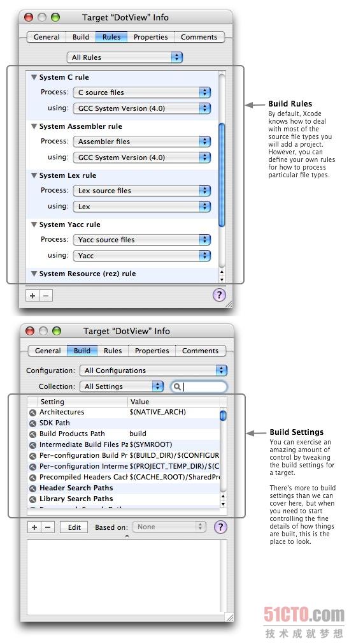Click the Value column header
The height and width of the screenshot is (644, 349).
click(173, 402)
